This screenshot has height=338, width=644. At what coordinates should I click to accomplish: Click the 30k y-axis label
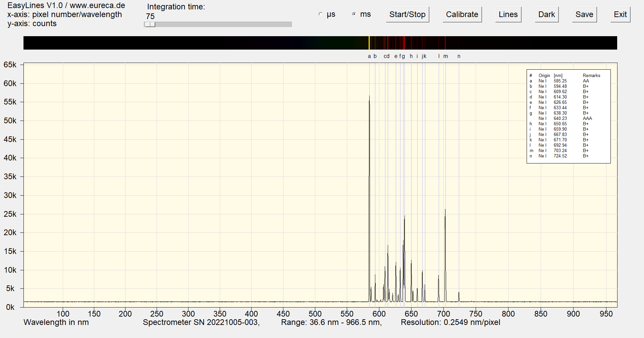tap(10, 195)
